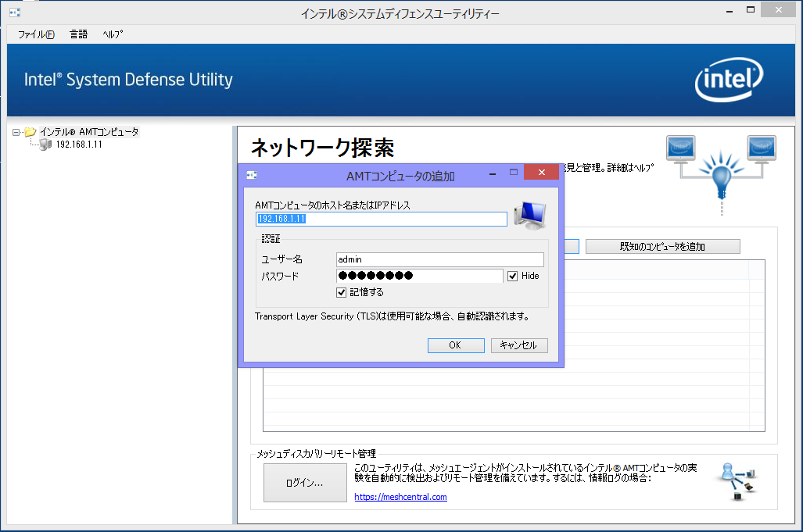This screenshot has width=803, height=532.
Task: Click the mesh discovery user network icon
Action: point(737,481)
